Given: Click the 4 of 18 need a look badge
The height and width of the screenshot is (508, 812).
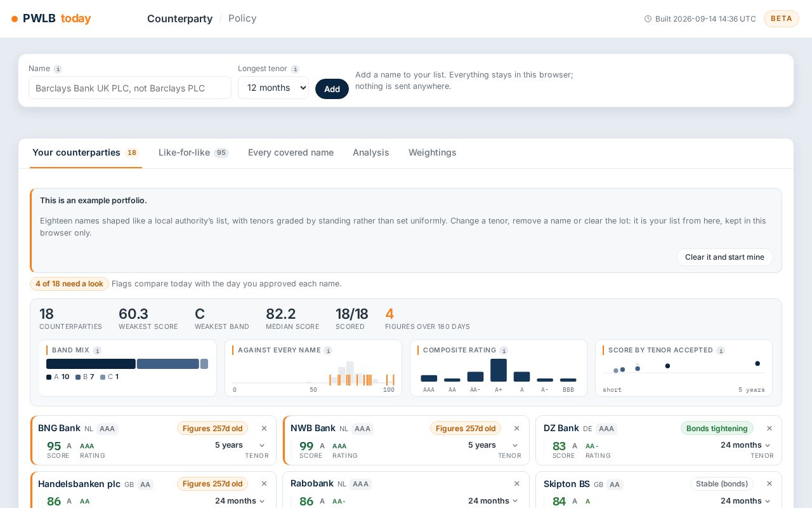Looking at the screenshot, I should click(69, 284).
